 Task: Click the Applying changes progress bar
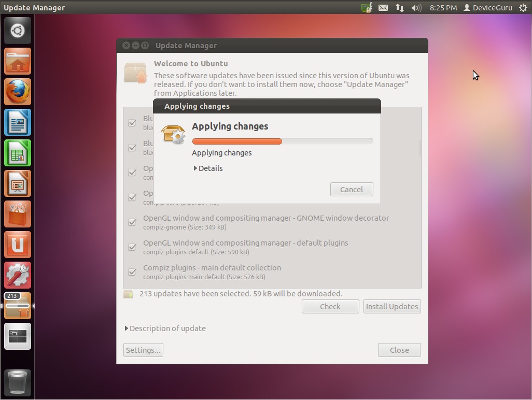[x=283, y=141]
